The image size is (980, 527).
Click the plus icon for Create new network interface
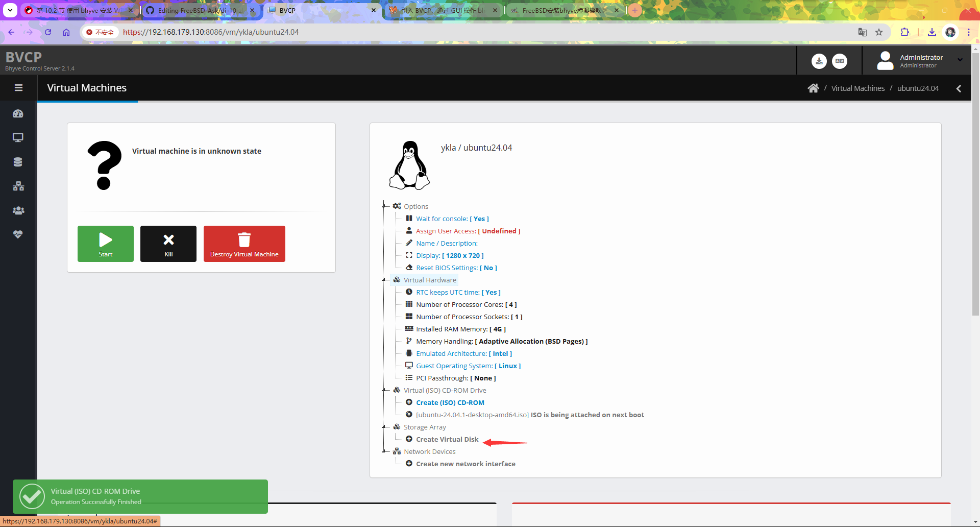click(x=409, y=464)
